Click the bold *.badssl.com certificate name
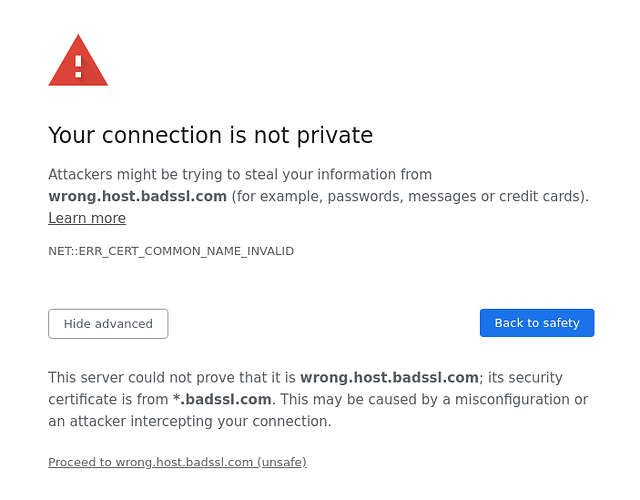This screenshot has height=500, width=640. pos(222,399)
